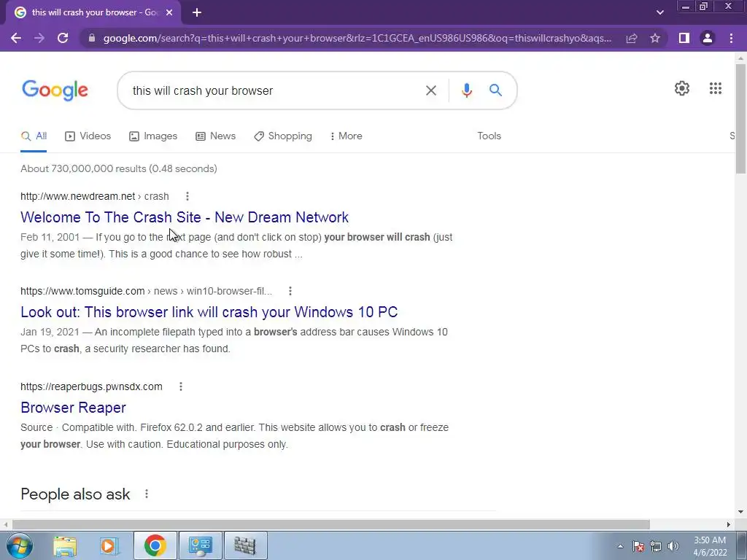
Task: Switch to Images results tab
Action: (x=153, y=136)
